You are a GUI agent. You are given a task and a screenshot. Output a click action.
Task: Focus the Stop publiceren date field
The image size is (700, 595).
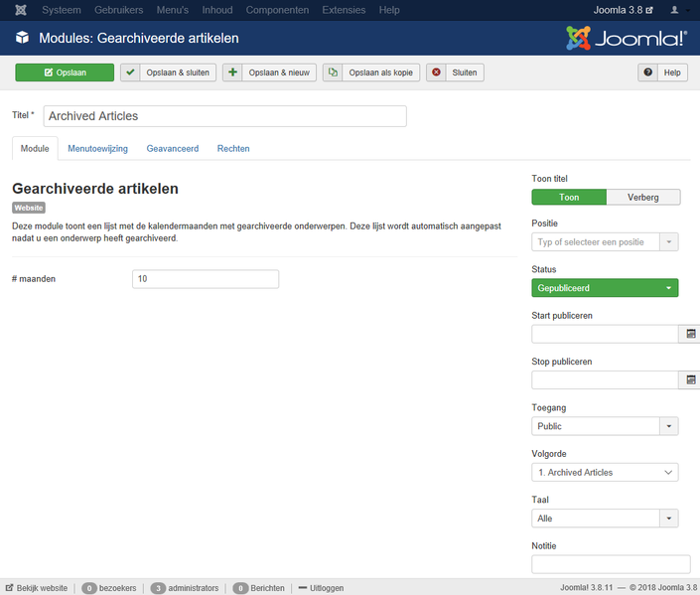click(605, 379)
